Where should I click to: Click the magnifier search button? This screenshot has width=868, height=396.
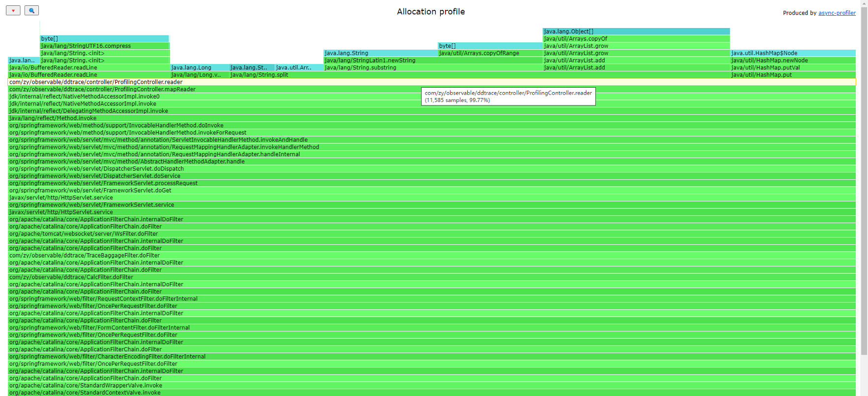(32, 10)
